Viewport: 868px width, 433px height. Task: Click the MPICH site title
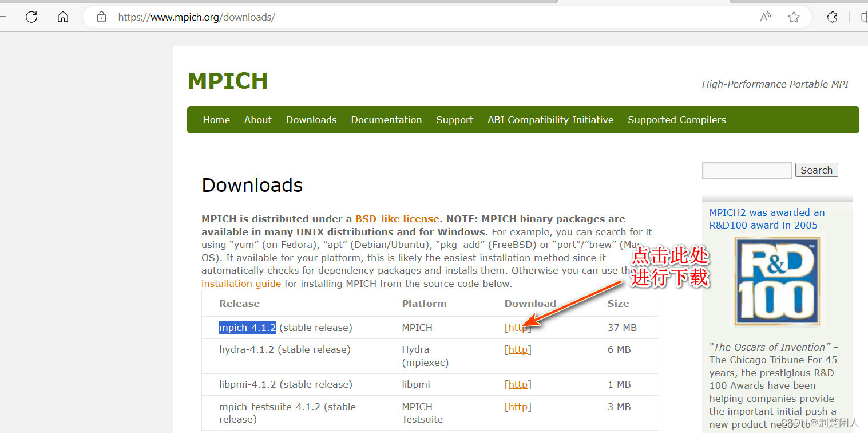point(228,81)
